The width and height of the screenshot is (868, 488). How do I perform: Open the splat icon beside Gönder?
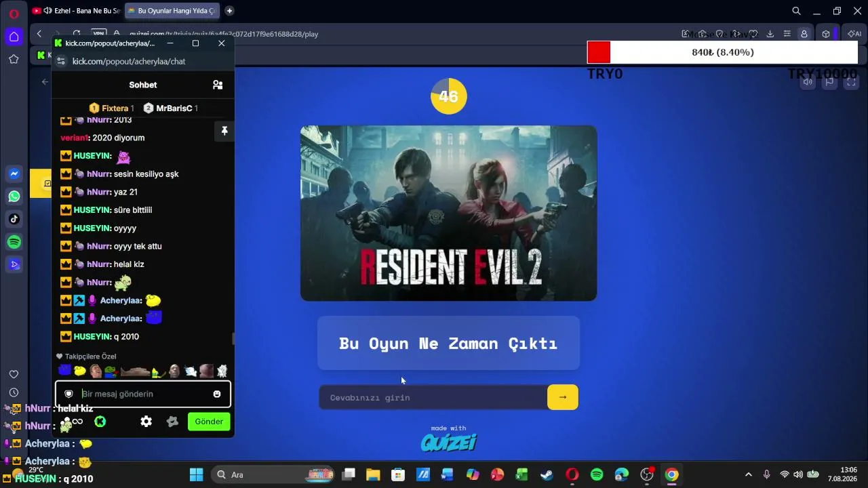coord(172,422)
